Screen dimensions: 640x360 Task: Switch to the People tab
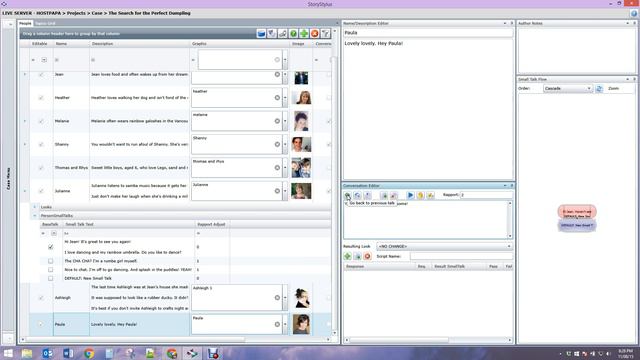point(25,23)
